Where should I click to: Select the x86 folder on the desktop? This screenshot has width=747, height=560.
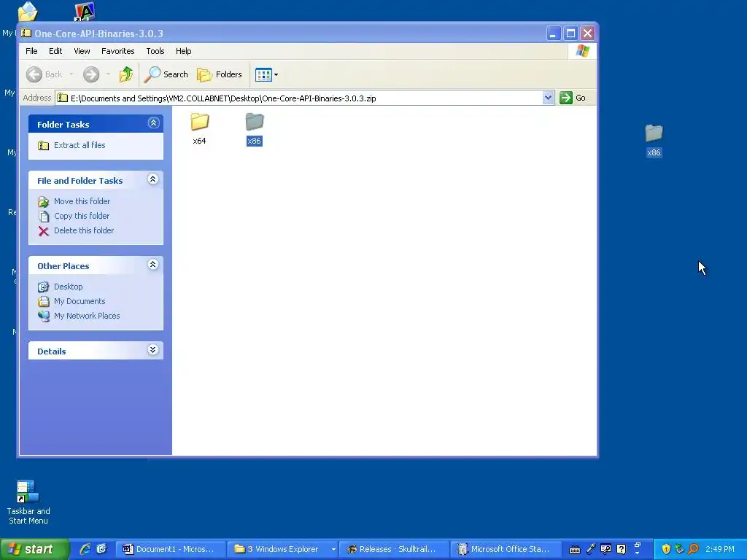[654, 140]
